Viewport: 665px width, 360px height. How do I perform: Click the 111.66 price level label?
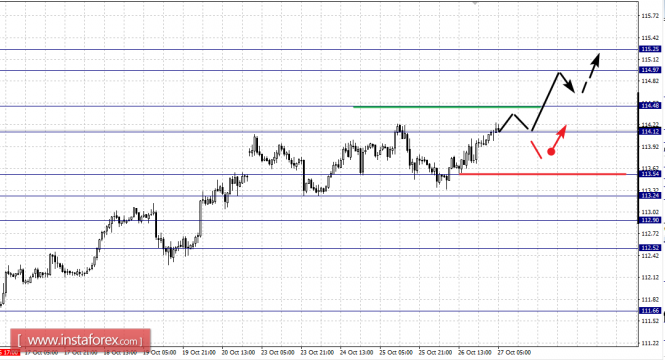click(650, 311)
